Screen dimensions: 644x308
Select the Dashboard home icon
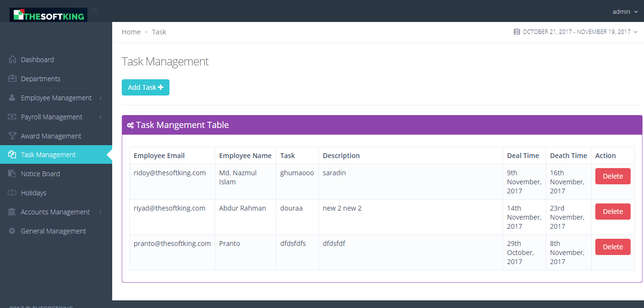11,59
